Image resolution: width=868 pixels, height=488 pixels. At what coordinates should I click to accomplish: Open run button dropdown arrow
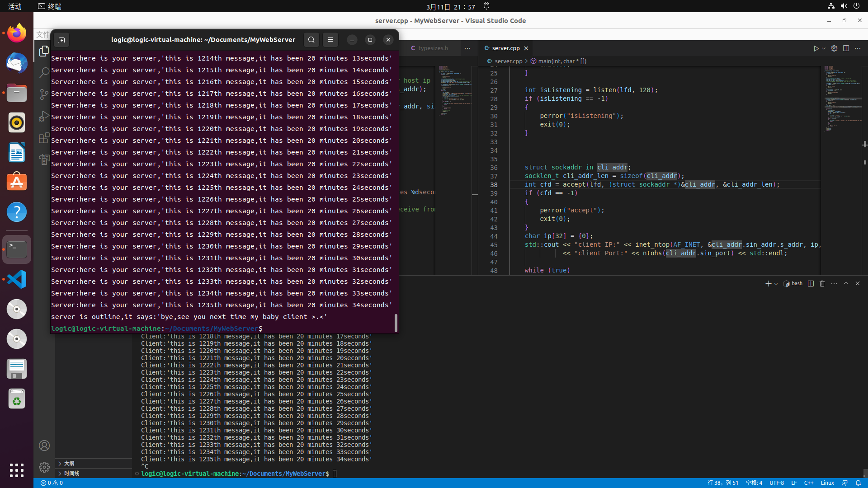coord(824,48)
